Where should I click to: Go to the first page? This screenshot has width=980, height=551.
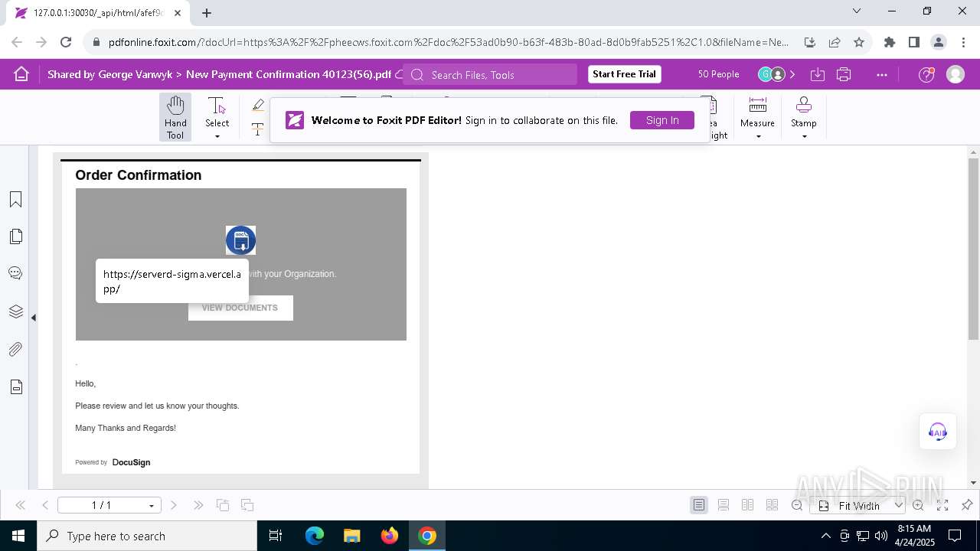pyautogui.click(x=21, y=505)
